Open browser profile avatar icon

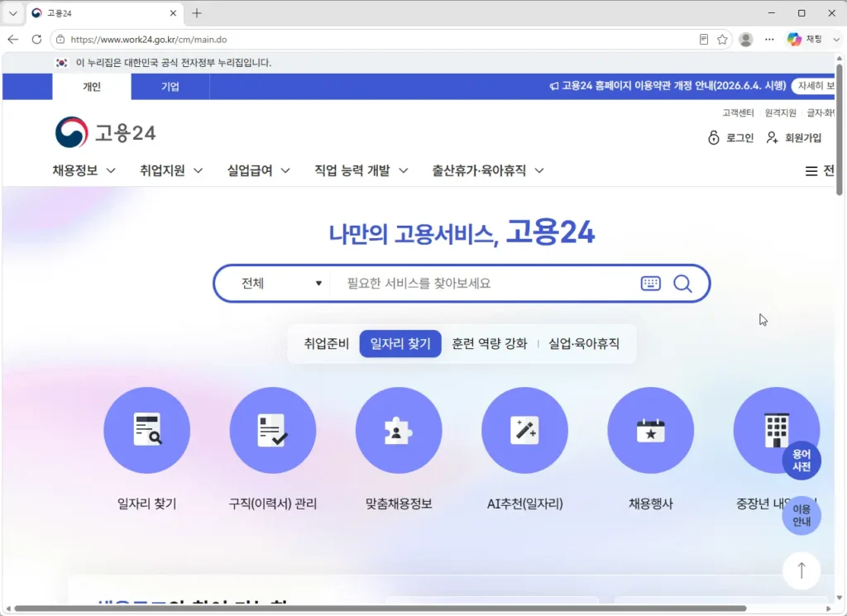(x=746, y=40)
